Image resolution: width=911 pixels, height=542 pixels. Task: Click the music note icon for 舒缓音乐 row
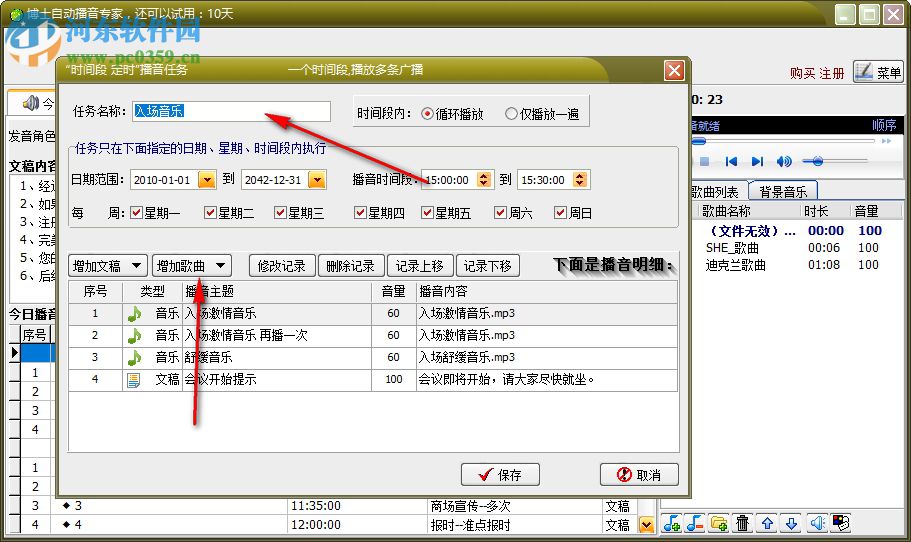(134, 358)
